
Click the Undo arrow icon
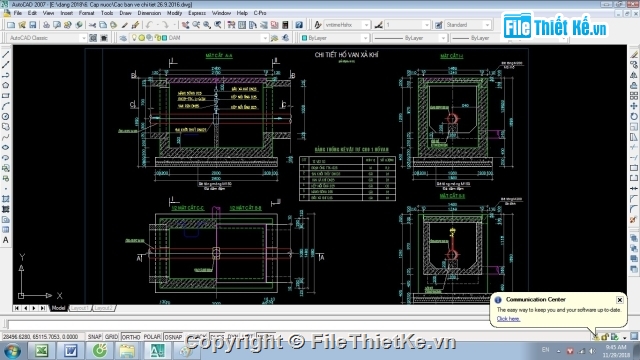[149, 25]
